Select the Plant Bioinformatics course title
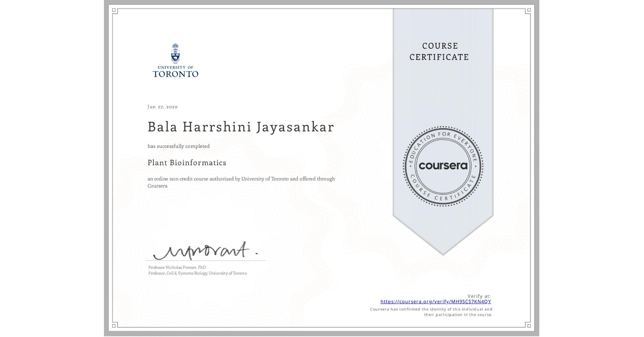The image size is (644, 337). tap(186, 163)
